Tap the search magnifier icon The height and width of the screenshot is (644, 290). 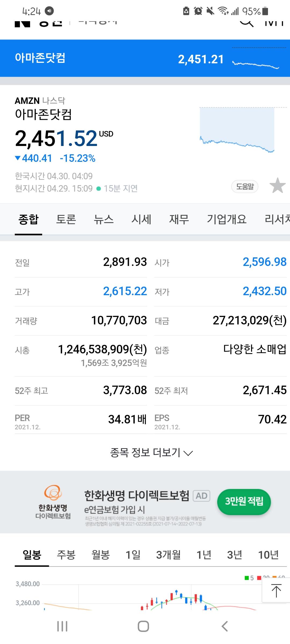[x=247, y=23]
